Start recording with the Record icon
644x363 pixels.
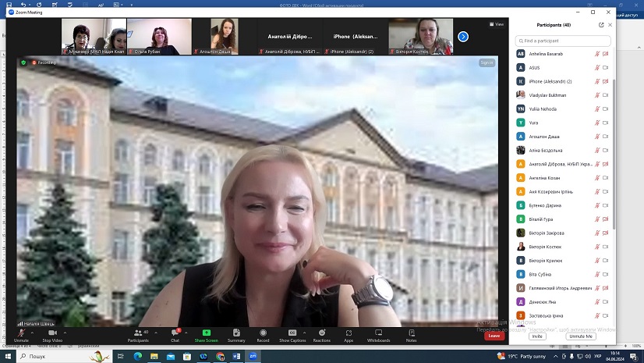coord(264,333)
